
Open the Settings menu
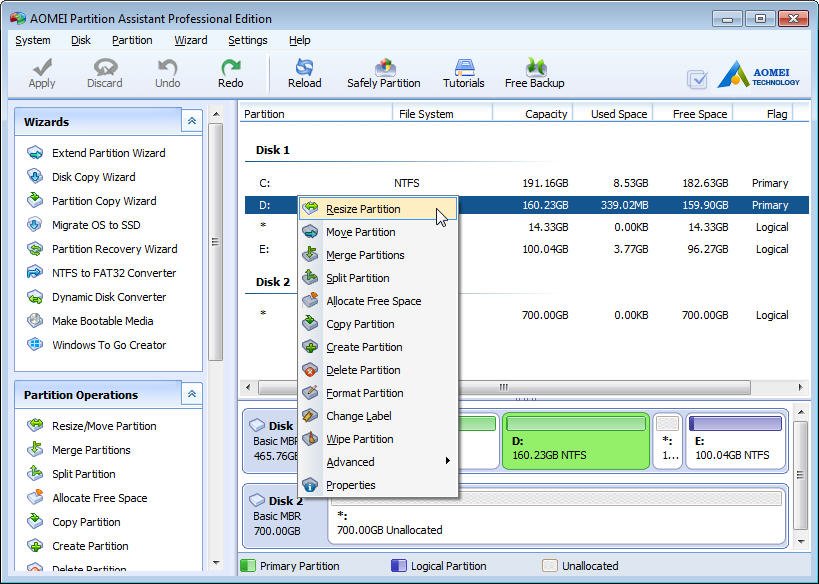(247, 40)
